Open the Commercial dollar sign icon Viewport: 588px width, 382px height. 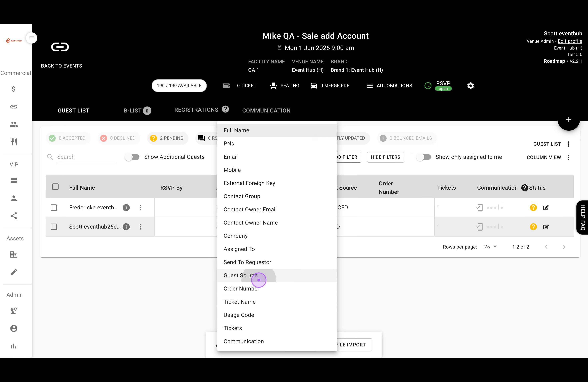14,89
